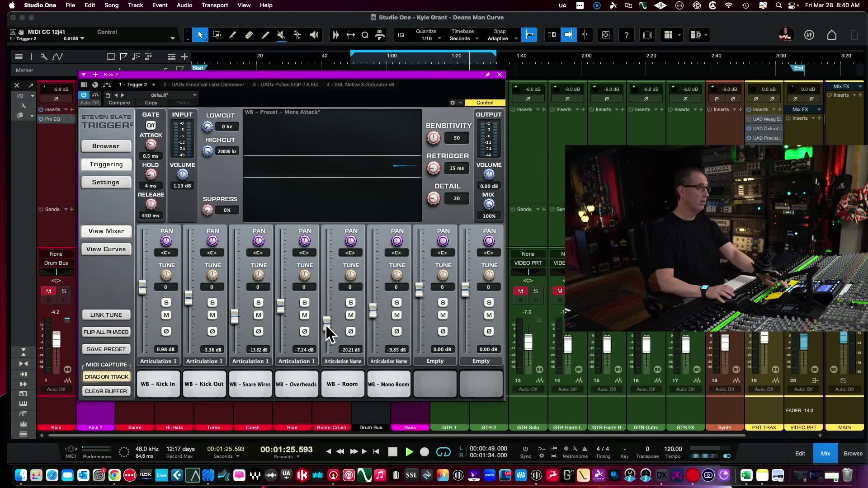Click the Drum Bus volume fader

tap(56, 339)
